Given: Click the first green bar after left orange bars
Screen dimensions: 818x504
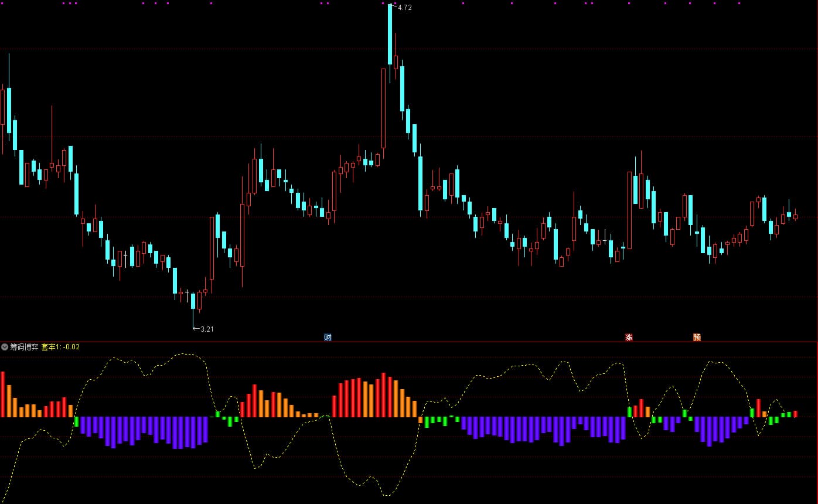Looking at the screenshot, I should (x=76, y=421).
